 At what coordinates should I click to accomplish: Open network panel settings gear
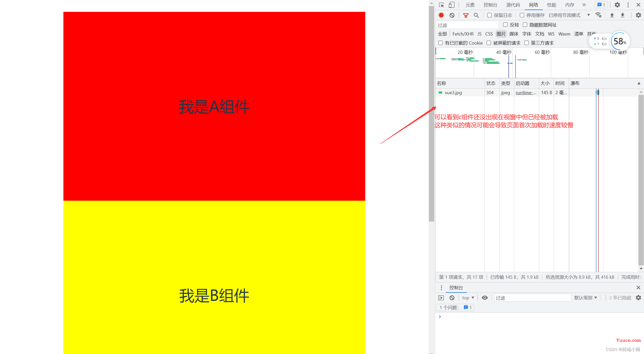click(x=638, y=15)
